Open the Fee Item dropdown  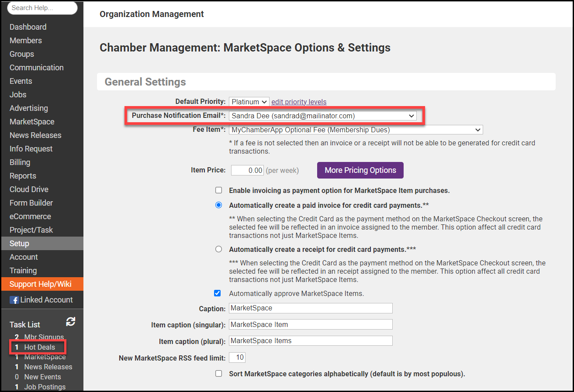[356, 130]
